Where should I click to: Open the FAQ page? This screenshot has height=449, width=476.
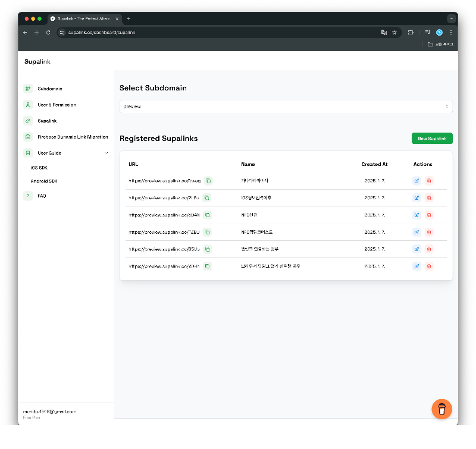point(42,196)
